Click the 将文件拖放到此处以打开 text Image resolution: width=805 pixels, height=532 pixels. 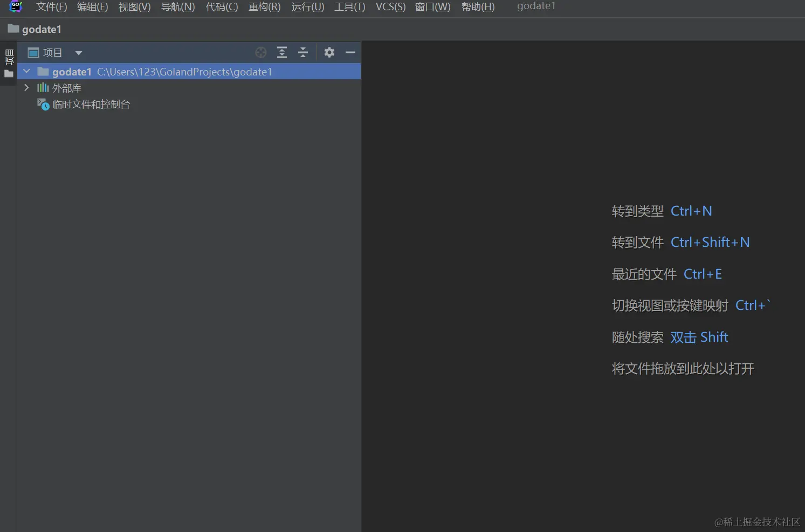pos(683,369)
